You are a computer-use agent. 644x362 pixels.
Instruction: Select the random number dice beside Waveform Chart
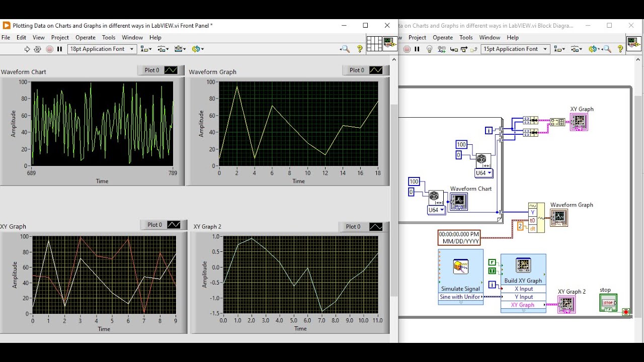tap(436, 198)
